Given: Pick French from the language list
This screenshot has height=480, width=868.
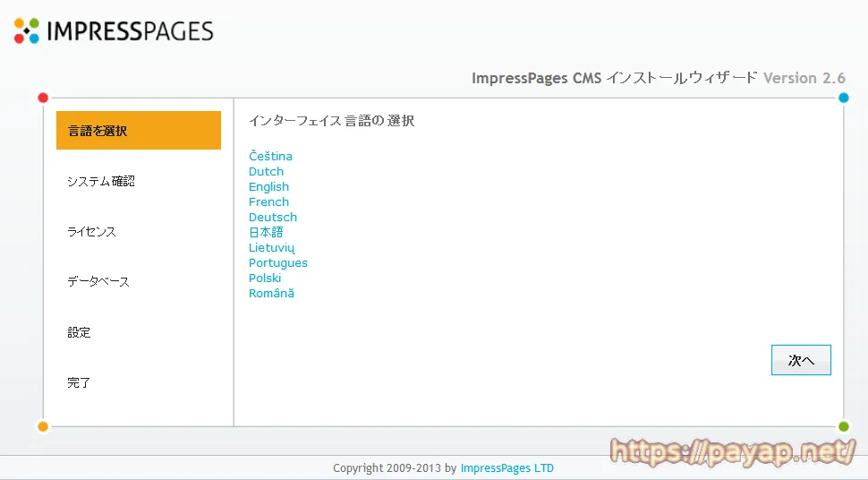Looking at the screenshot, I should (268, 201).
